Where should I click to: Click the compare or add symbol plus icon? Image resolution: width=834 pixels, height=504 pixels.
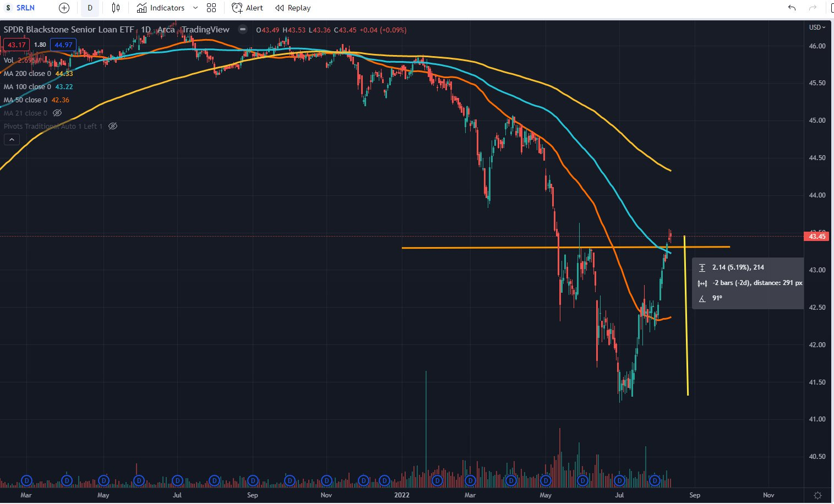[x=64, y=8]
